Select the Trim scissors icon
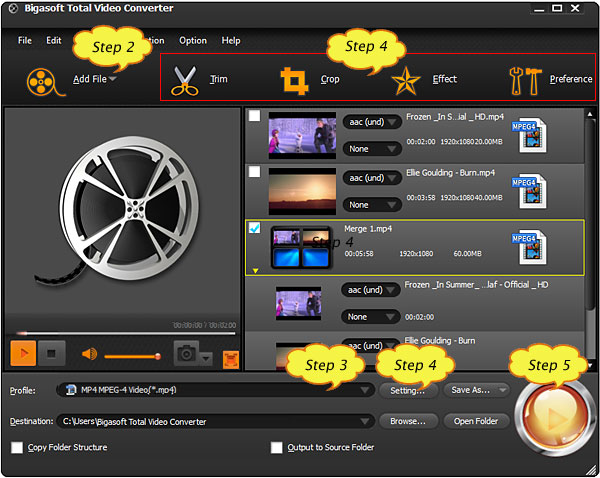600x478 pixels. 184,81
